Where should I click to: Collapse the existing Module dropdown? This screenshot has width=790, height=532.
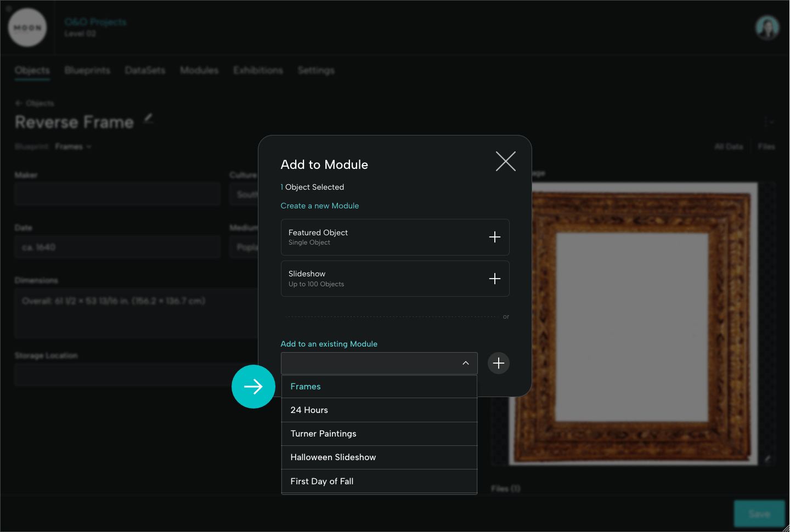[465, 363]
